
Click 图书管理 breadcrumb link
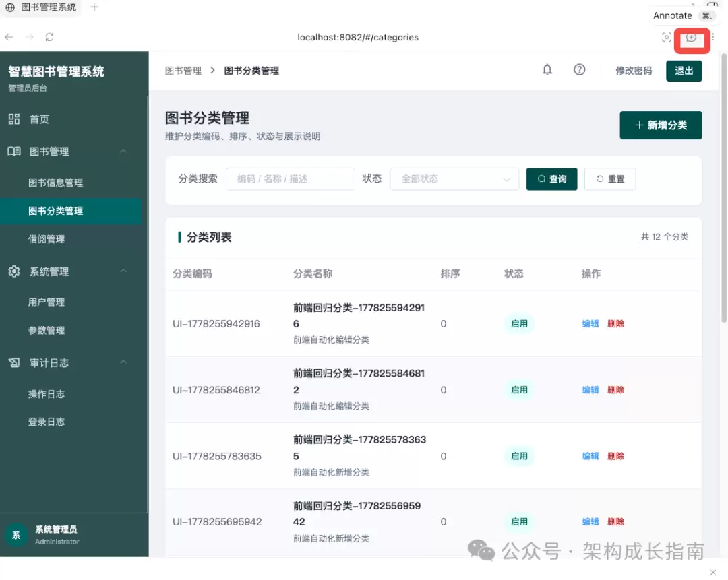[183, 71]
